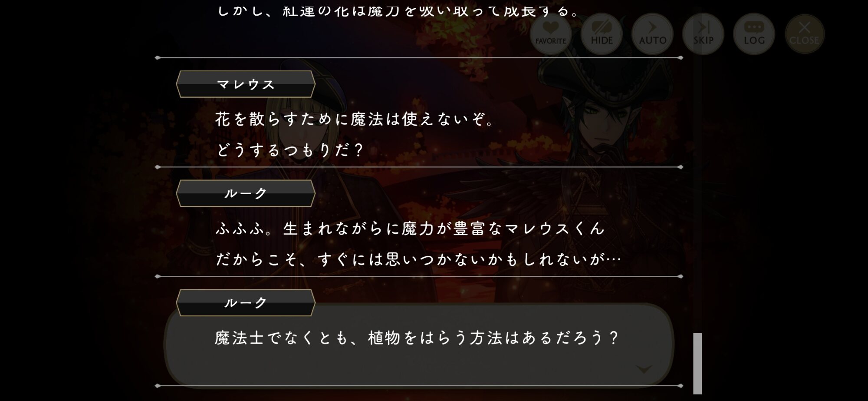This screenshot has height=401, width=868.
Task: Tap the current dialogue 魔法士でなくとも
Action: pos(417,338)
